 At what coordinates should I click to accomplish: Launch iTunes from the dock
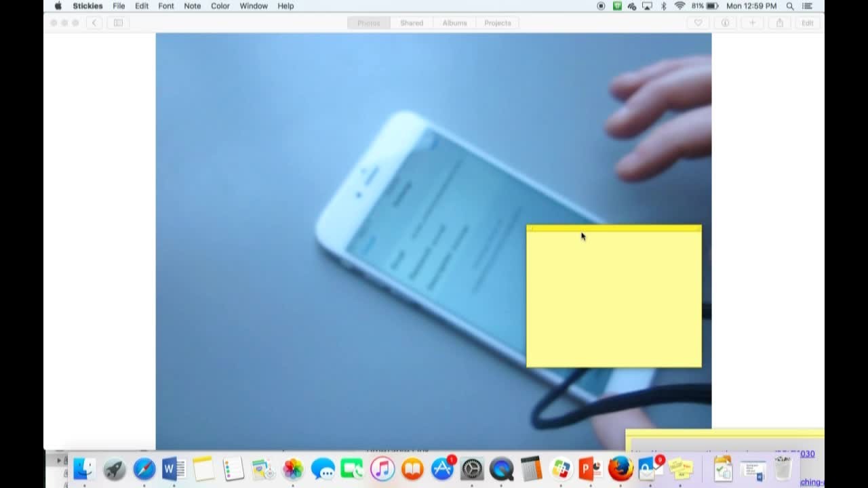pyautogui.click(x=382, y=469)
